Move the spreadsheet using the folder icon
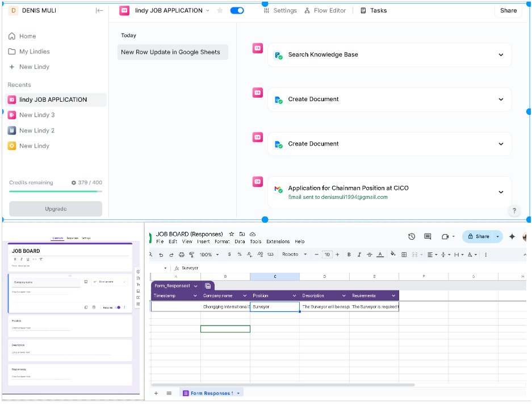 tap(242, 234)
